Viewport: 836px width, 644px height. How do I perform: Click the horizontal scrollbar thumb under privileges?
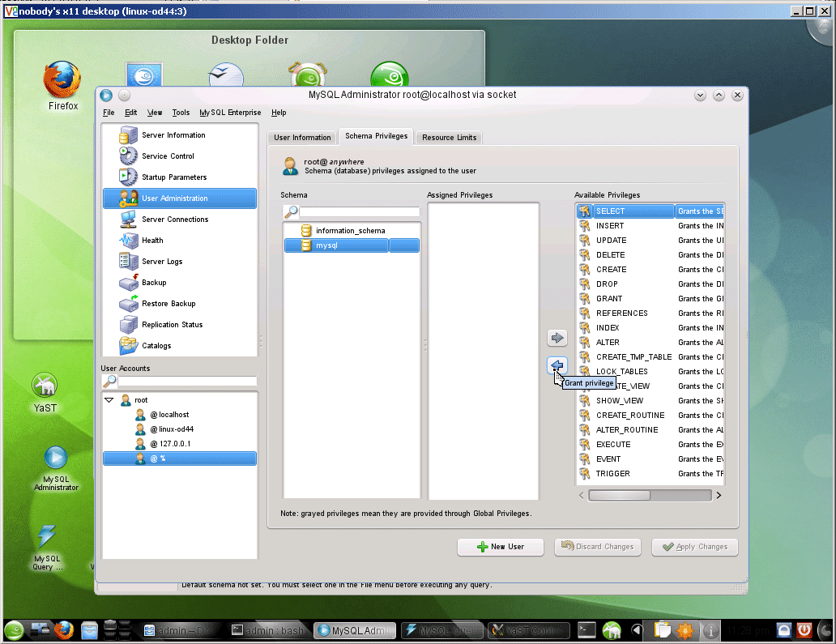tap(619, 495)
